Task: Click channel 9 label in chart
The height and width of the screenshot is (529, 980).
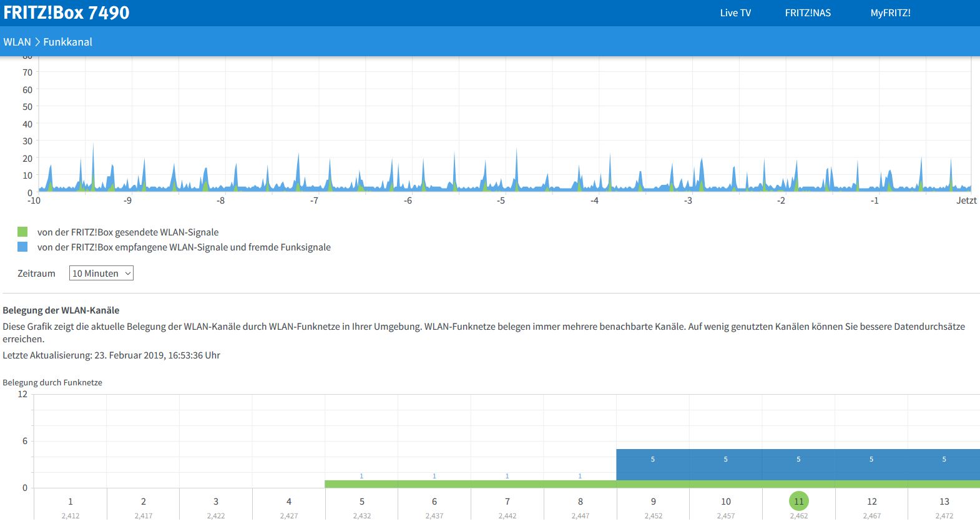Action: 654,502
